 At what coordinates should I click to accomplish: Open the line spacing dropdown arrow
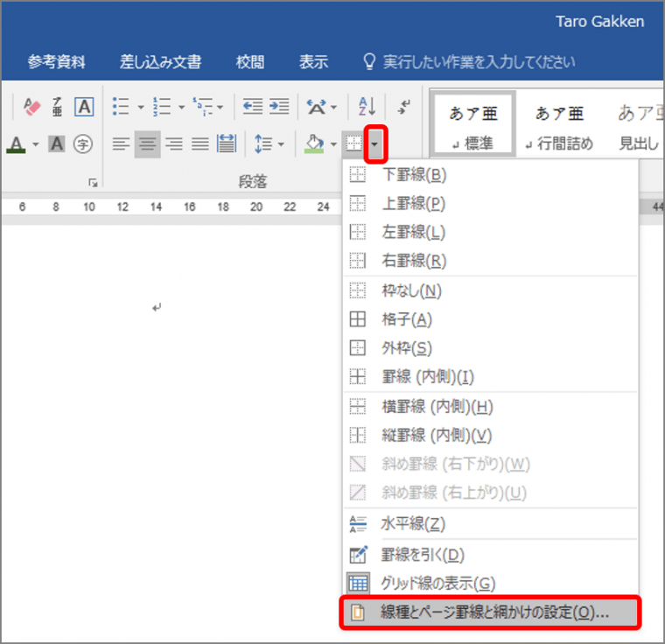[x=281, y=144]
